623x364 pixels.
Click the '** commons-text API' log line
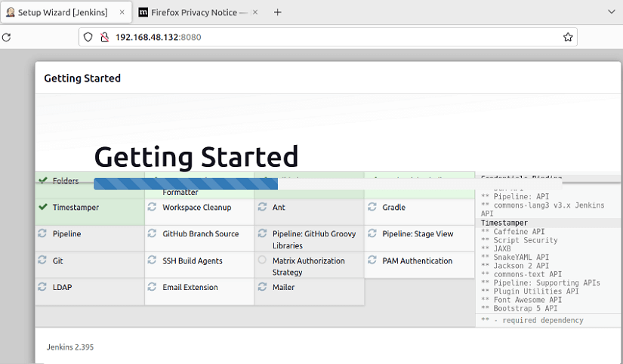(x=521, y=274)
